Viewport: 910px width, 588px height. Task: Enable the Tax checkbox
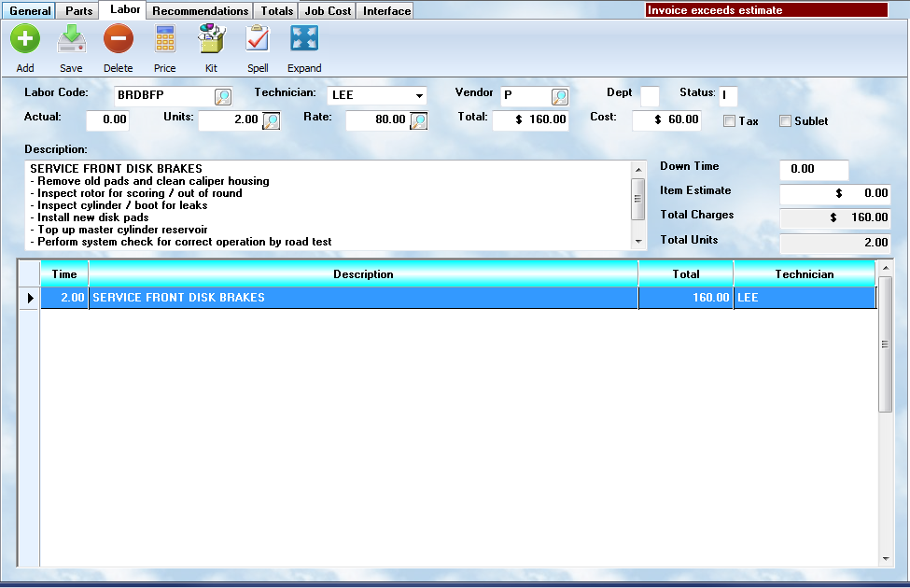[730, 121]
